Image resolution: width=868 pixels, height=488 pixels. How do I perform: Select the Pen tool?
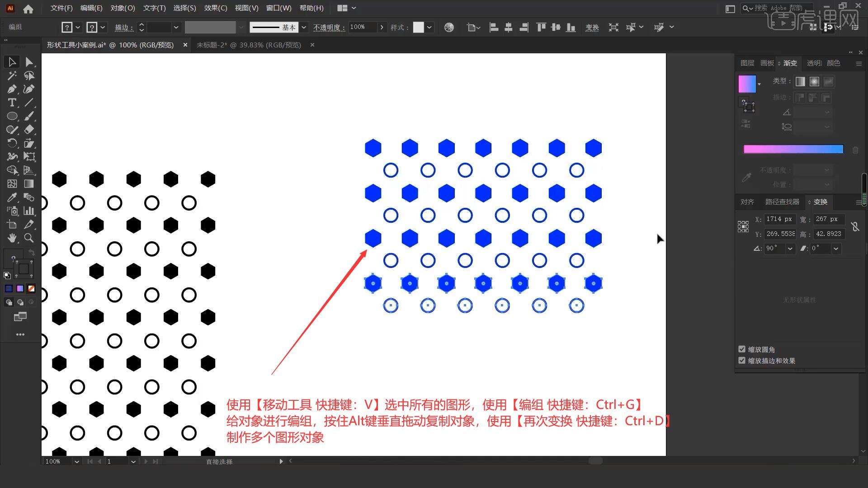[x=12, y=89]
